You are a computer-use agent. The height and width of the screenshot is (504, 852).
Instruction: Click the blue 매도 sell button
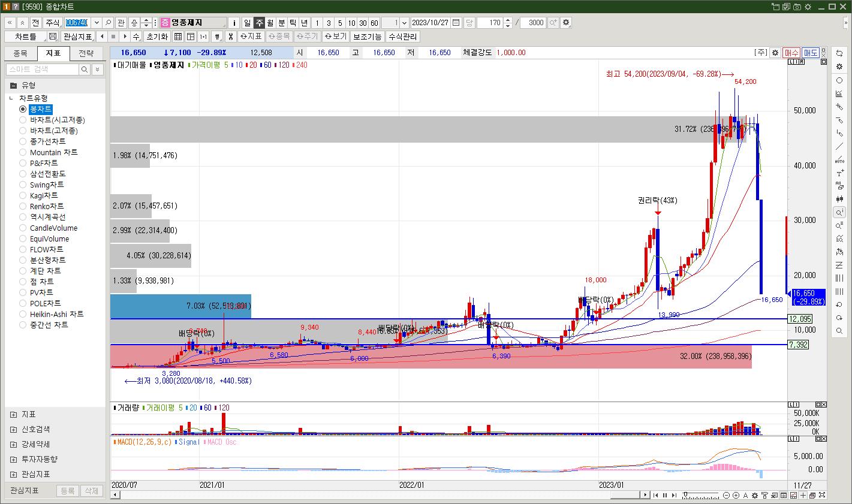click(811, 53)
